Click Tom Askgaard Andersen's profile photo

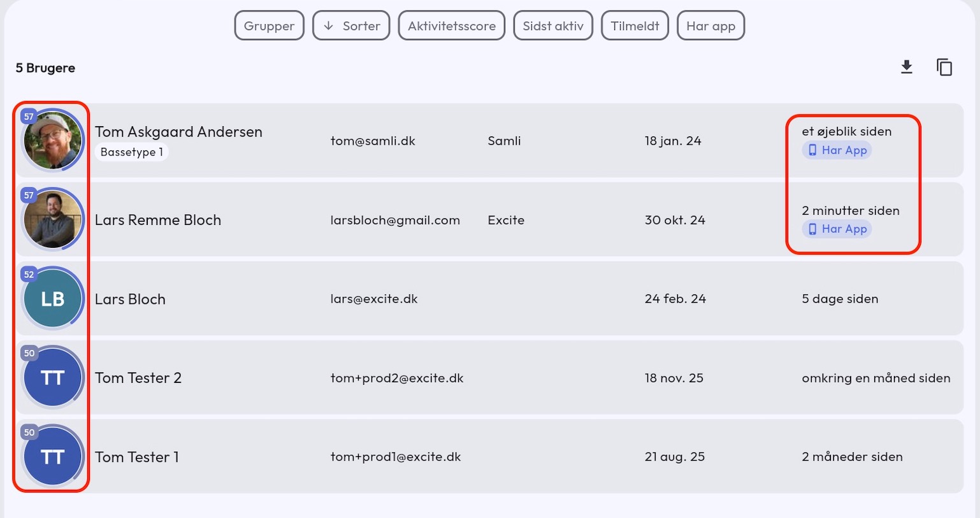click(54, 140)
